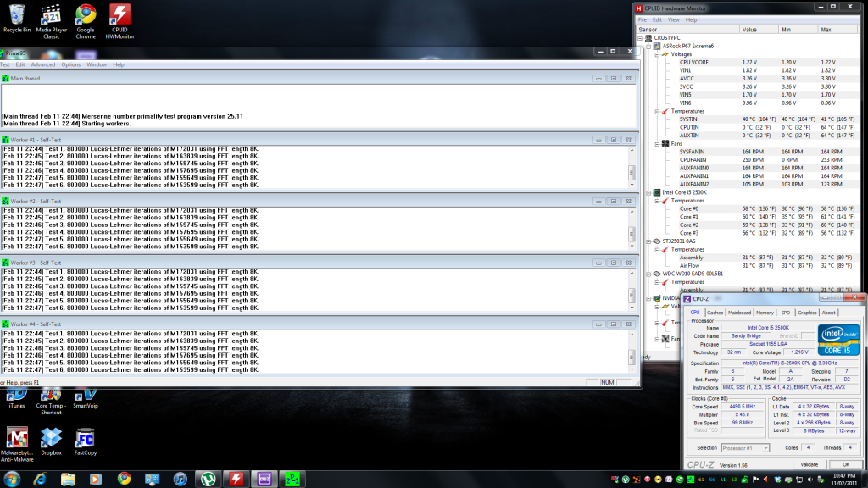Launch FastCopy desktop shortcut
Viewport: 868px width, 488px height.
point(86,441)
